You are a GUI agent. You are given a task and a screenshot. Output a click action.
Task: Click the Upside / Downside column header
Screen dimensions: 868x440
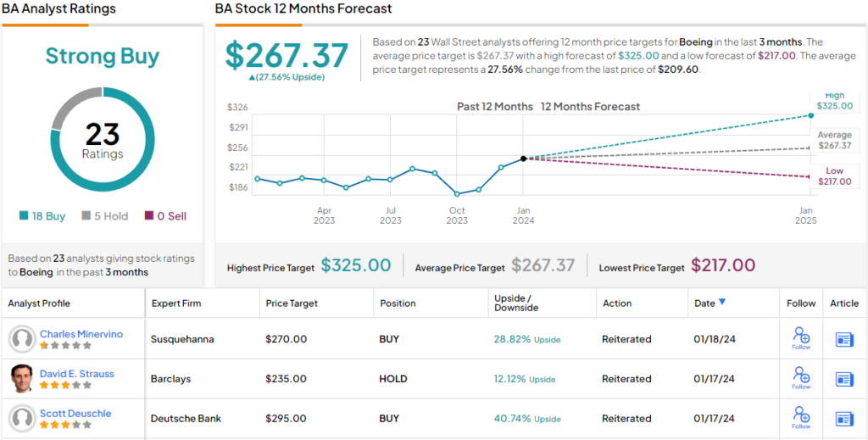pyautogui.click(x=515, y=304)
